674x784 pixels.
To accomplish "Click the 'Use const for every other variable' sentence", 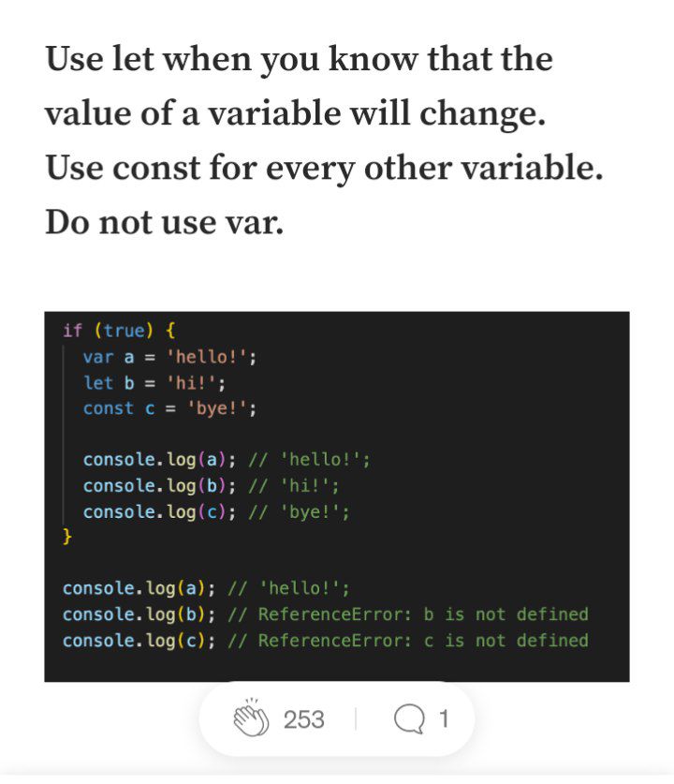I will coord(324,168).
